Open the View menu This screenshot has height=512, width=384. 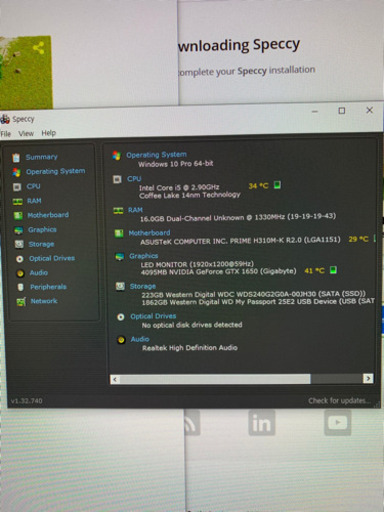coord(26,134)
